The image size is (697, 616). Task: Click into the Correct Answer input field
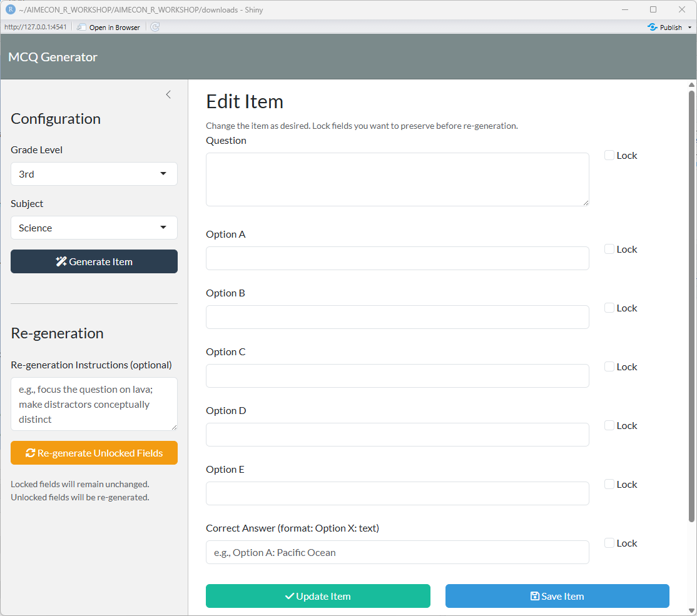click(x=397, y=552)
